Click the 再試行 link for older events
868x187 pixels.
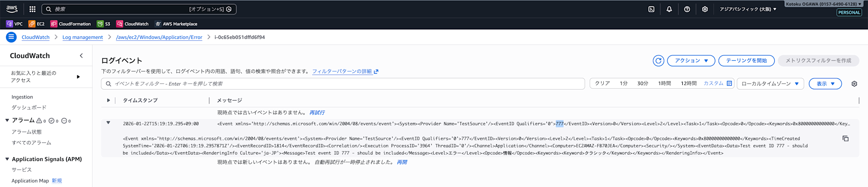point(317,113)
